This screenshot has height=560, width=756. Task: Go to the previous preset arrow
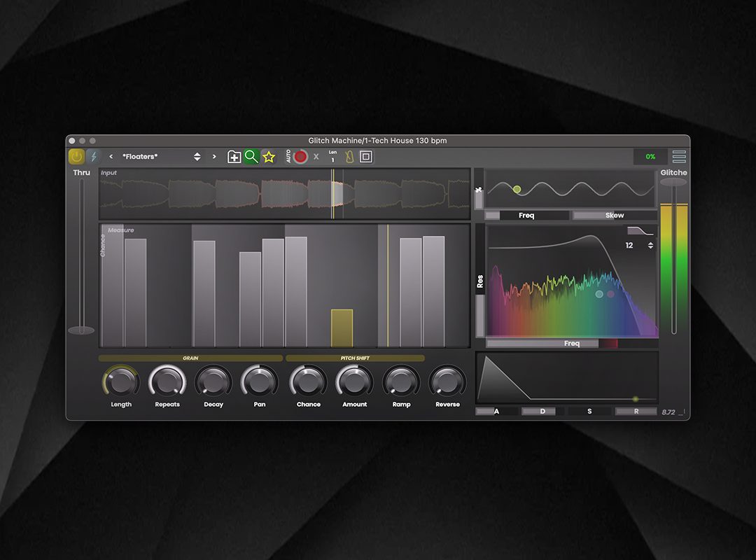coord(111,156)
